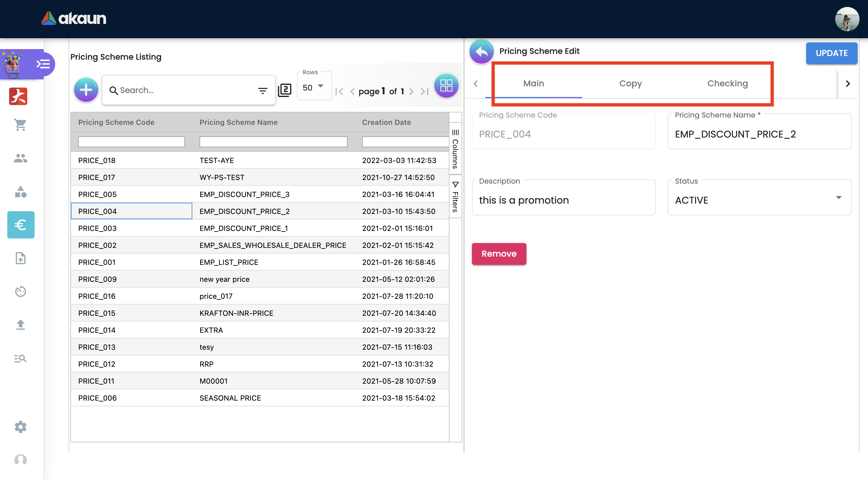Switch to the Checking tab

click(x=728, y=83)
